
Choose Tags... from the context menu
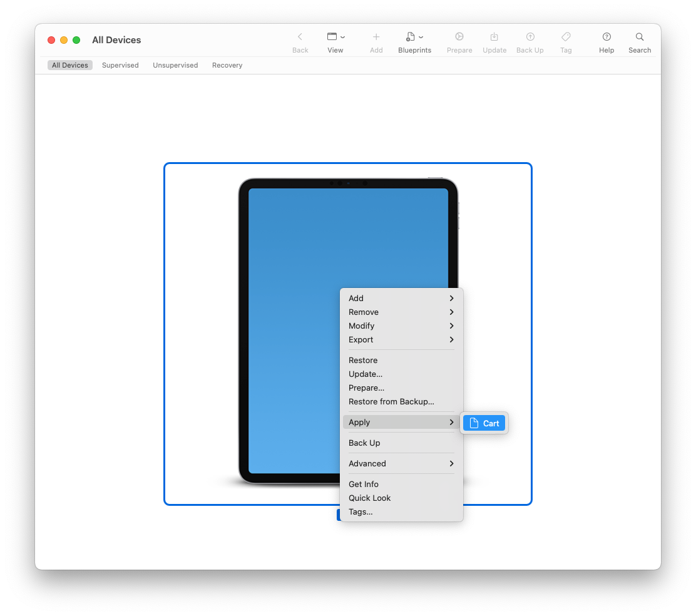(401, 511)
